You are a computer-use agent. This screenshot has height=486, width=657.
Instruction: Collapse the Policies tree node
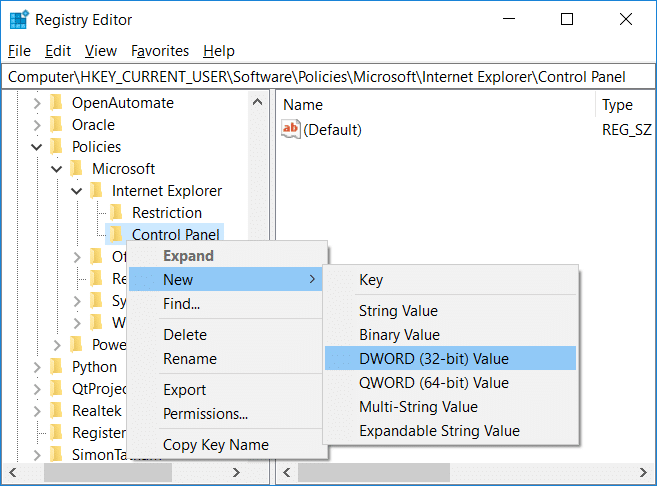[37, 147]
